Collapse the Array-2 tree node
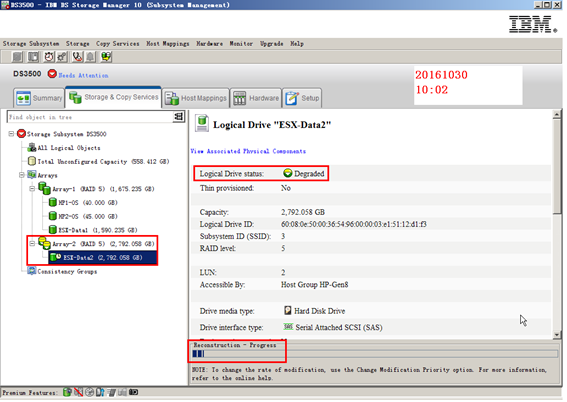Screen dimensions: 567x402 tap(32, 244)
